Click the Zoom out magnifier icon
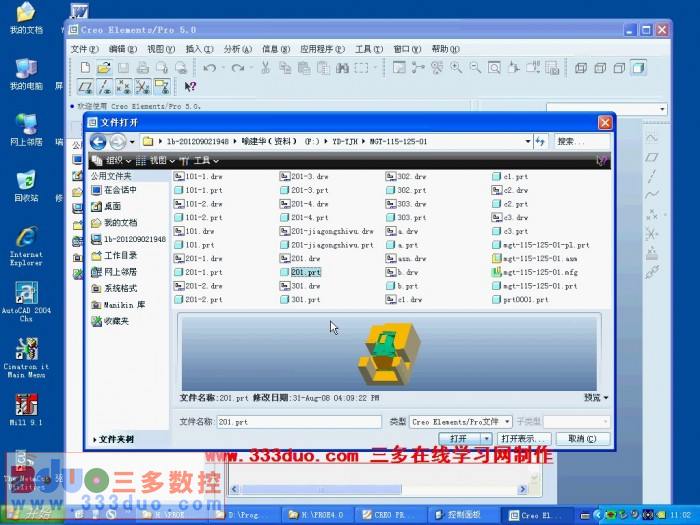The image size is (700, 525). (475, 68)
